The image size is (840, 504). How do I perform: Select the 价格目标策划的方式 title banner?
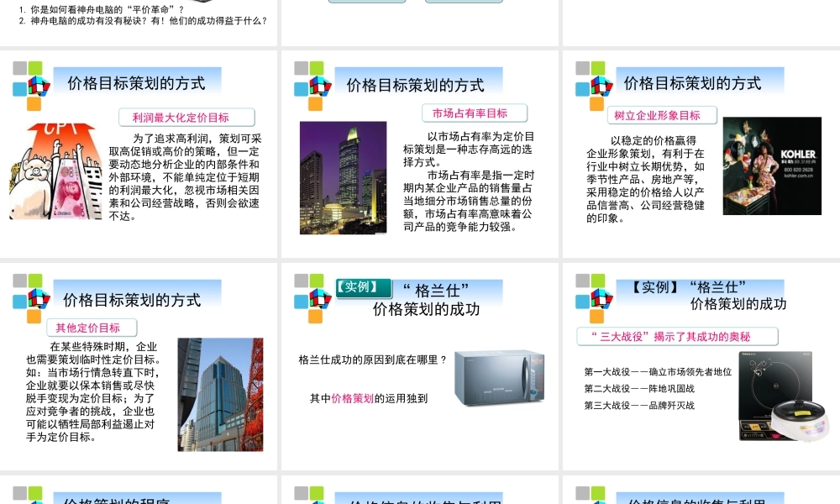137,80
